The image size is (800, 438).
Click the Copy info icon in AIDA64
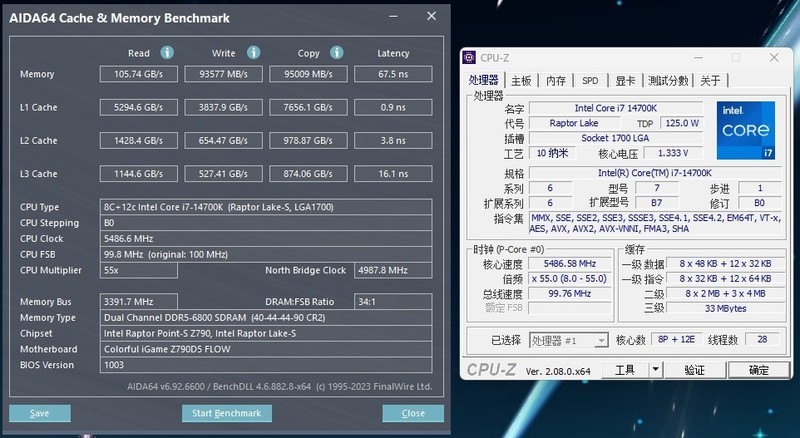click(x=337, y=52)
